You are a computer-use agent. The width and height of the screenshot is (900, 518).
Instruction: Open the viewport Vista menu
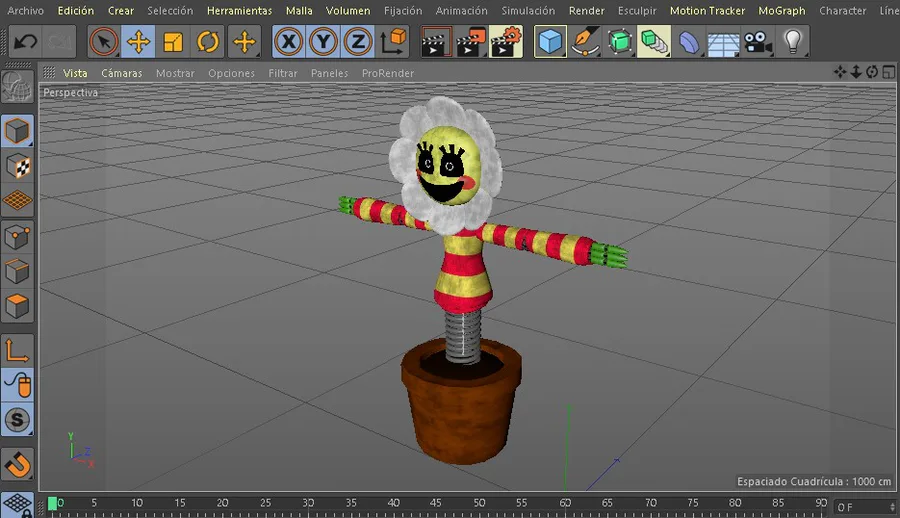(75, 73)
